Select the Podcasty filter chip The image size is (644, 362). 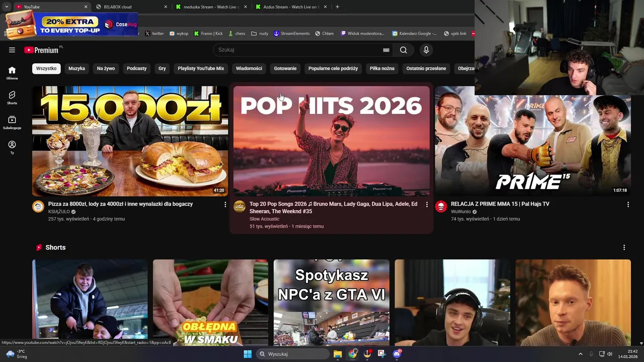pos(136,68)
